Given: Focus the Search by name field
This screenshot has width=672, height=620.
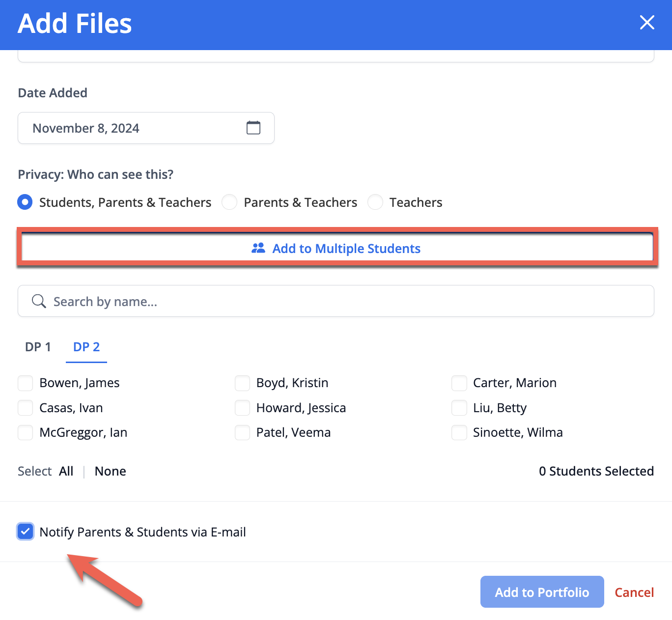Looking at the screenshot, I should coord(336,301).
